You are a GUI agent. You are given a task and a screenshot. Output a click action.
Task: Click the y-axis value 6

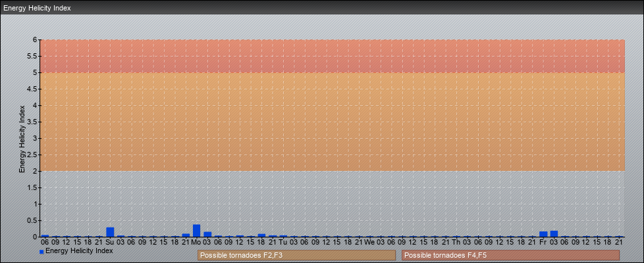coord(36,40)
